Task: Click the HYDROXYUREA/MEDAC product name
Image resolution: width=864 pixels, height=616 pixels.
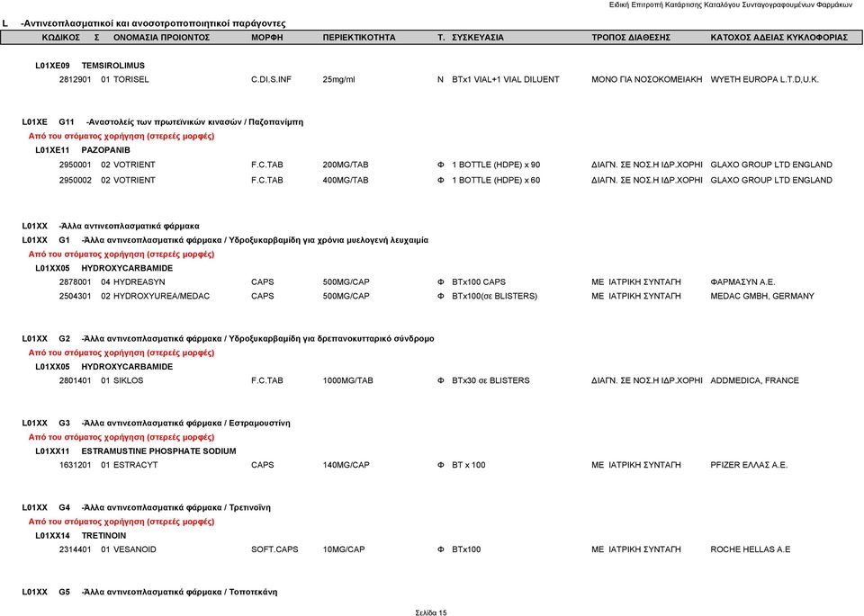Action: (161, 296)
